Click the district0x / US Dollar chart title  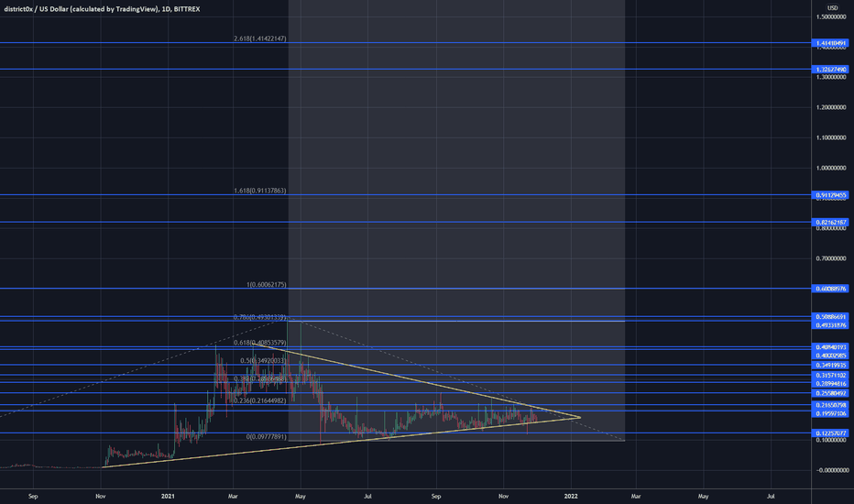103,9
